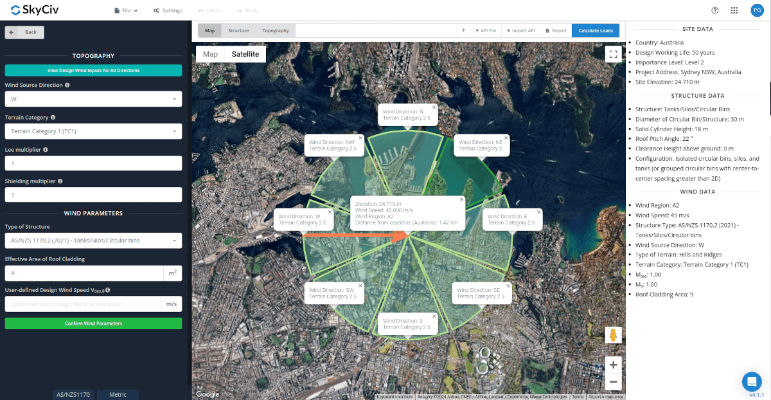
Task: Open the Type of Structure dropdown
Action: (x=93, y=241)
